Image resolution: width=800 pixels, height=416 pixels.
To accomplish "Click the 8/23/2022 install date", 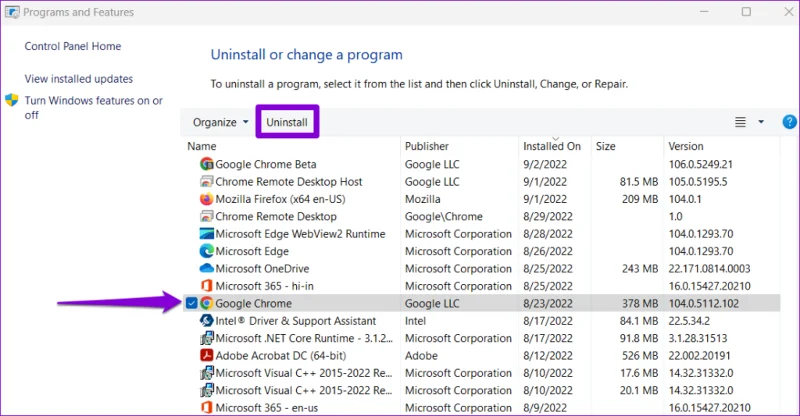I will tap(548, 303).
